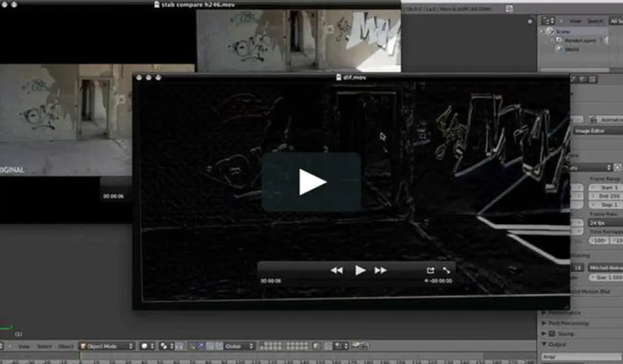
Task: Open the Select menu in 3D viewport header
Action: 44,346
